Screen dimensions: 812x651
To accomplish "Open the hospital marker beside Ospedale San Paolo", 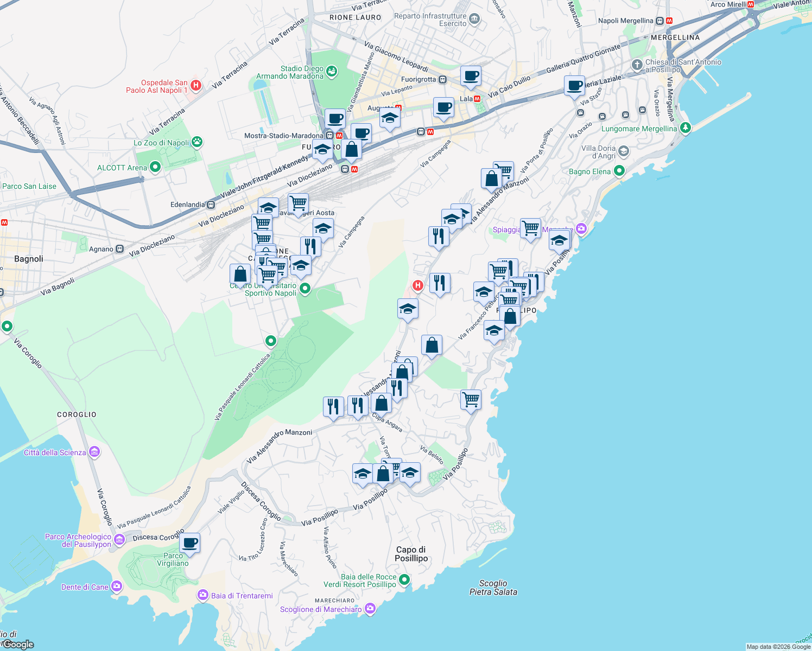I will (x=196, y=86).
